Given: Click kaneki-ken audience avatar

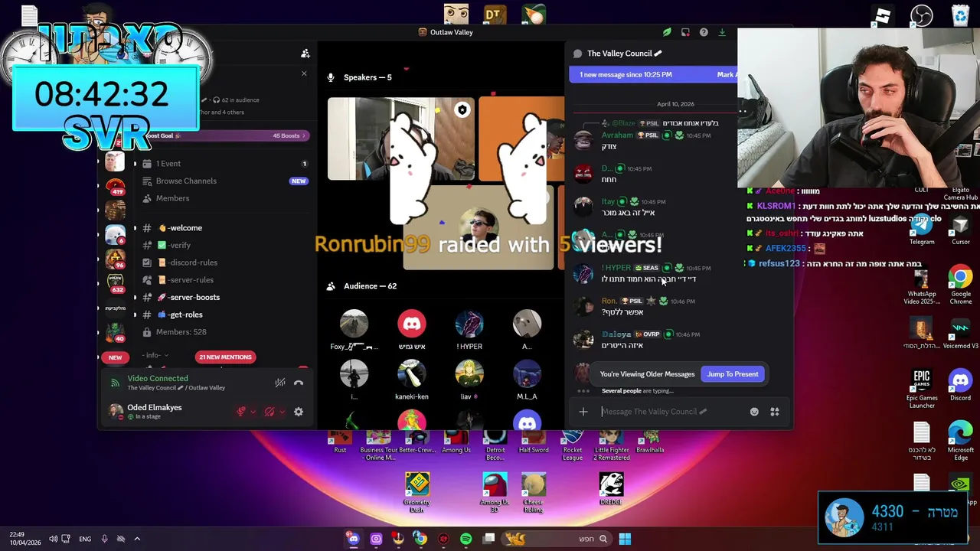Looking at the screenshot, I should tap(412, 374).
